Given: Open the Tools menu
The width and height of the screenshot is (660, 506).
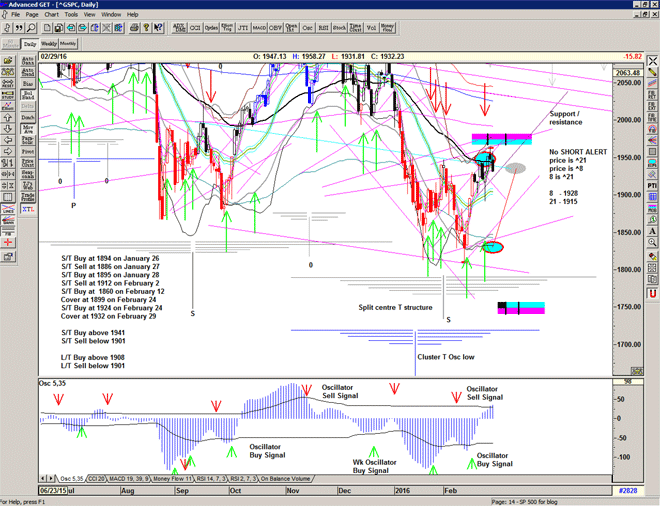Looking at the screenshot, I should (70, 15).
